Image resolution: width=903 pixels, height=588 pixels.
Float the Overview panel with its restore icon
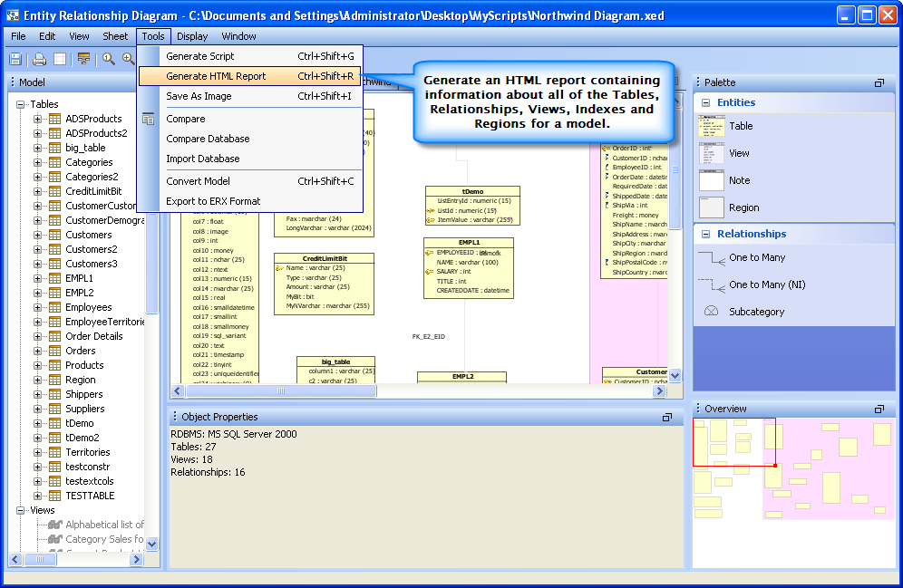coord(879,410)
